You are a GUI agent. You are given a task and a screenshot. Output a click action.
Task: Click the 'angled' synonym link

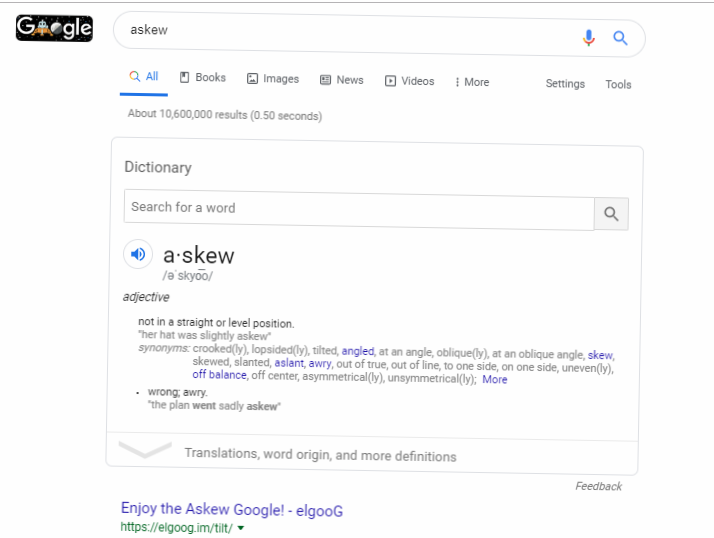[357, 352]
